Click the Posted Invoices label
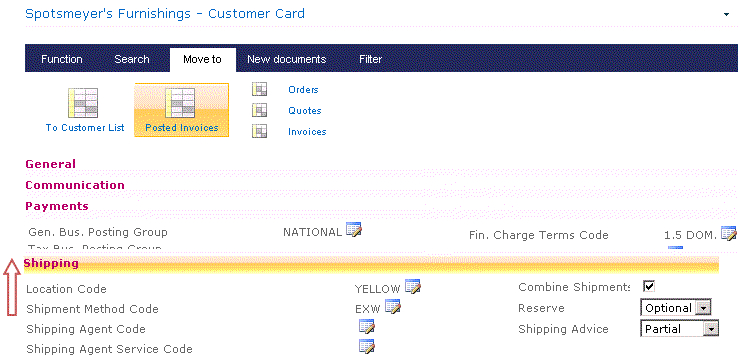738x363 pixels. click(182, 128)
